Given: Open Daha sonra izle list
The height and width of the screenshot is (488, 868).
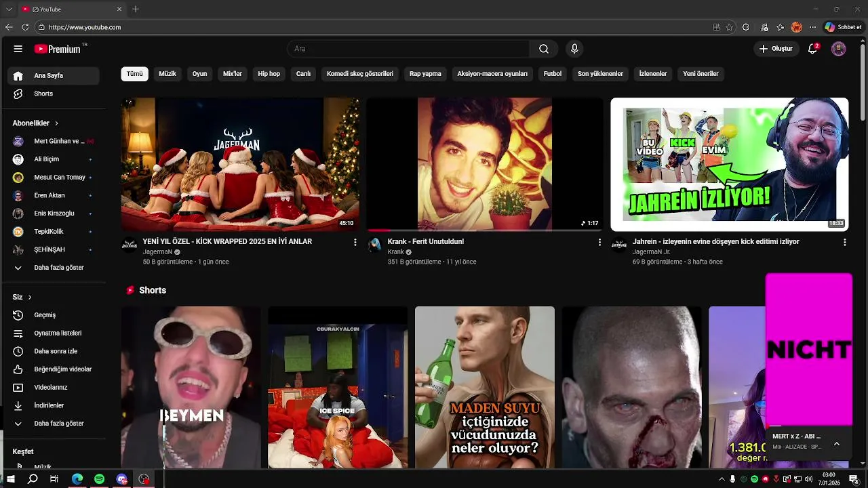Looking at the screenshot, I should [54, 351].
